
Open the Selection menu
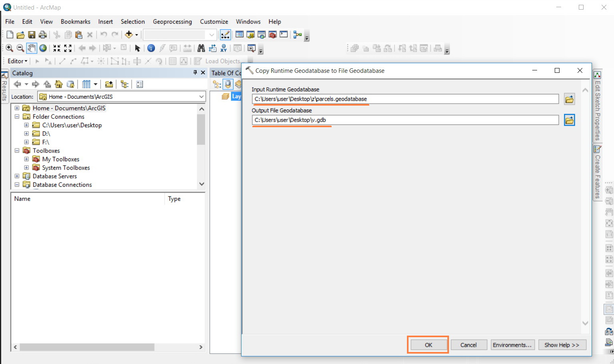click(x=133, y=22)
